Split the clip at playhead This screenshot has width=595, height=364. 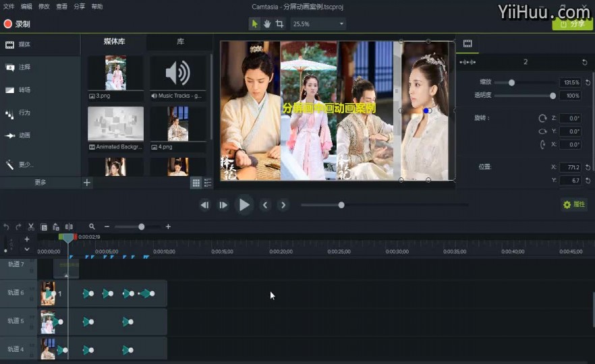[x=69, y=226]
